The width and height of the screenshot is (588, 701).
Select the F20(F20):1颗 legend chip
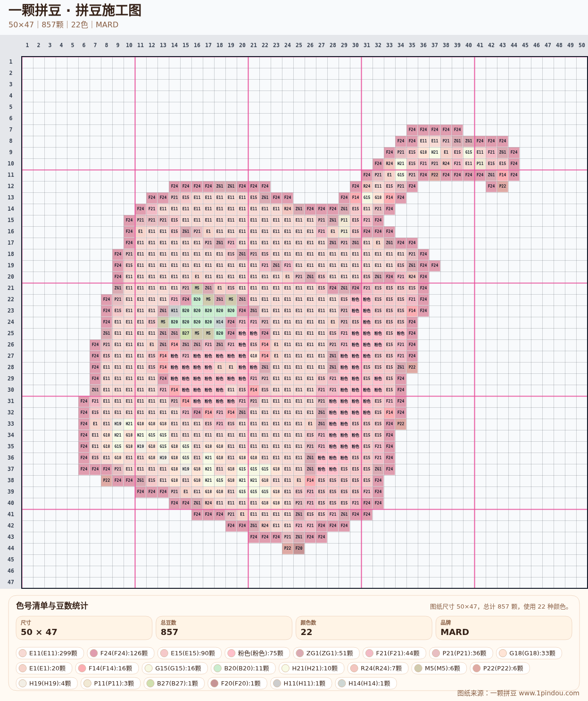pos(237,684)
